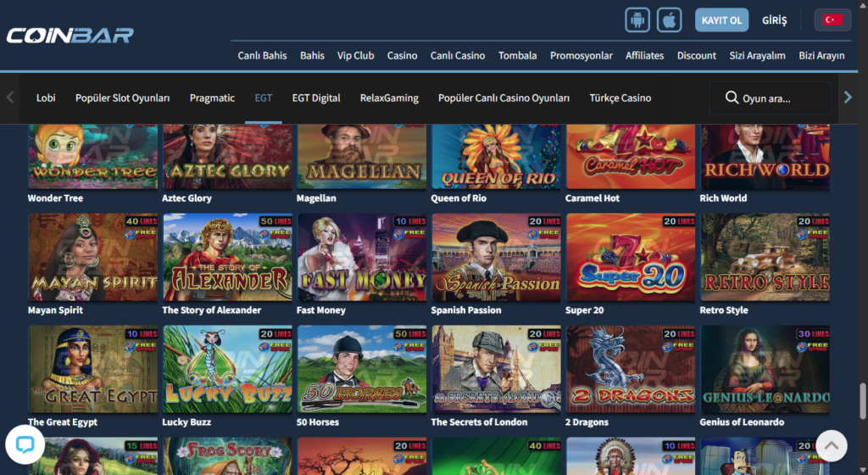Switch to the Pragmatic tab

coord(212,98)
